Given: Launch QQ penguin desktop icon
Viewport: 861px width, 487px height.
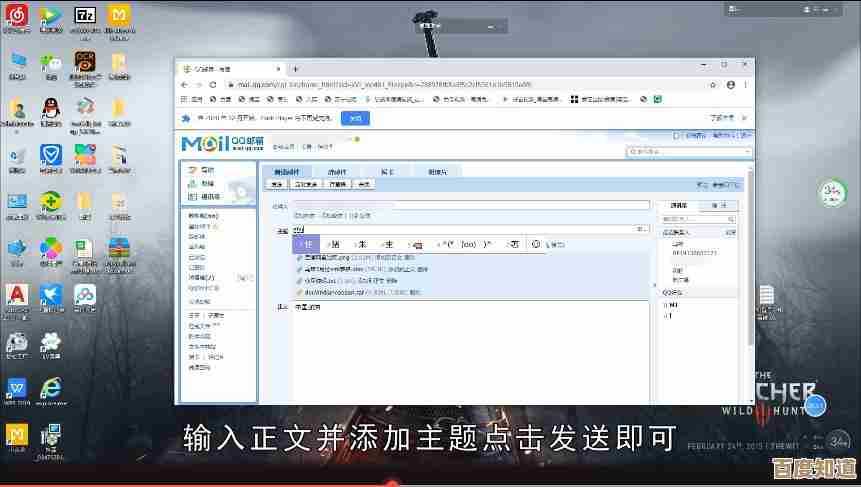Looking at the screenshot, I should tap(51, 109).
